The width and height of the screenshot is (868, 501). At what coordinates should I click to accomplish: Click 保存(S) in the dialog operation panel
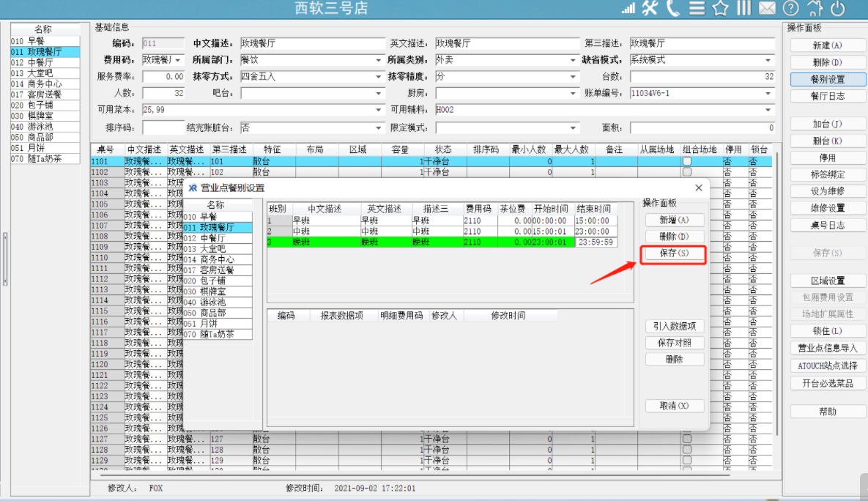coord(674,253)
